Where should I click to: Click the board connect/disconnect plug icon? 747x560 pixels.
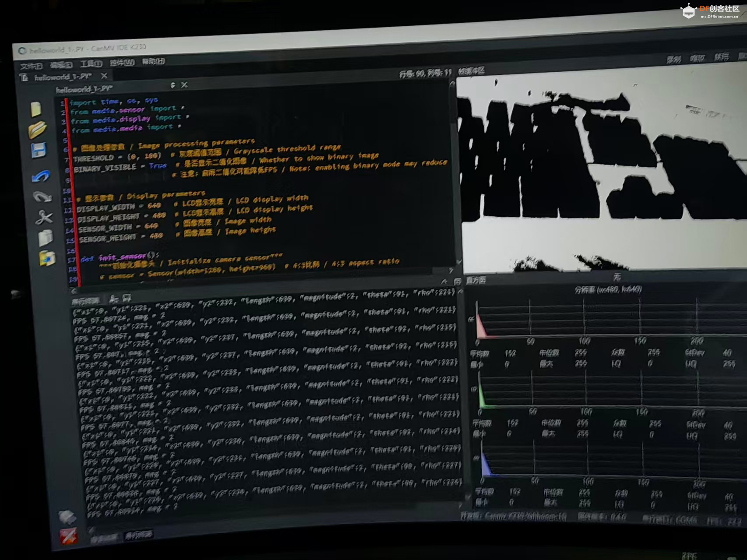coord(67,517)
